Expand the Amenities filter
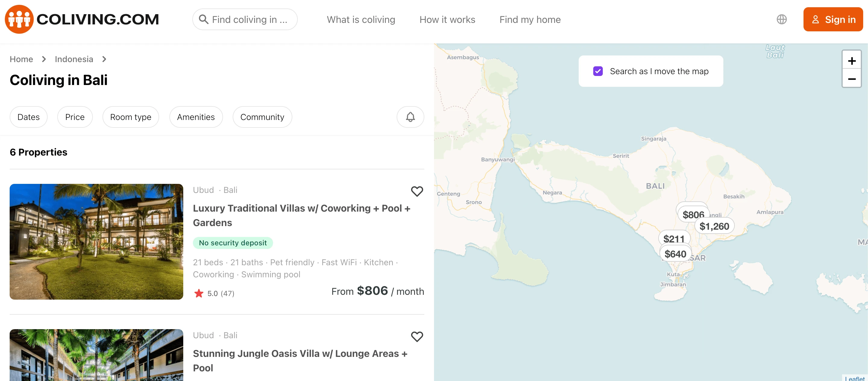This screenshot has width=868, height=381. [196, 117]
